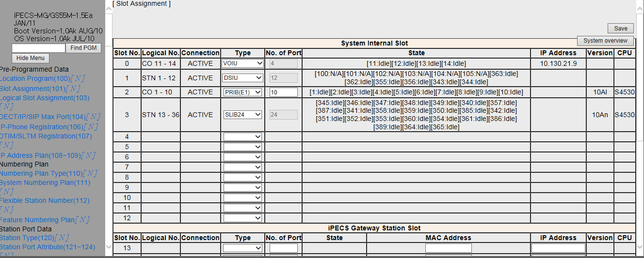
Task: Click the IP Address field for slot 13
Action: (x=558, y=248)
